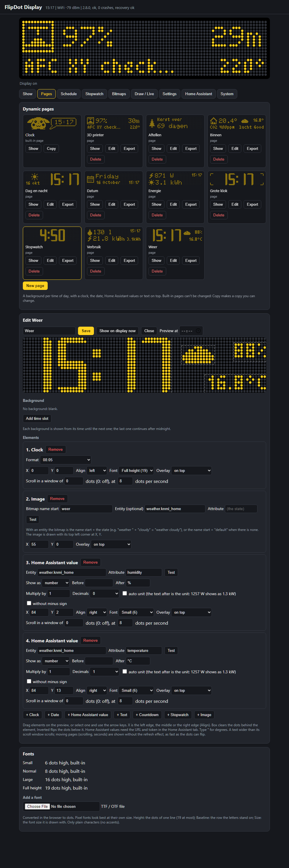
Task: Open the Align dropdown of the Clock element
Action: (97, 471)
